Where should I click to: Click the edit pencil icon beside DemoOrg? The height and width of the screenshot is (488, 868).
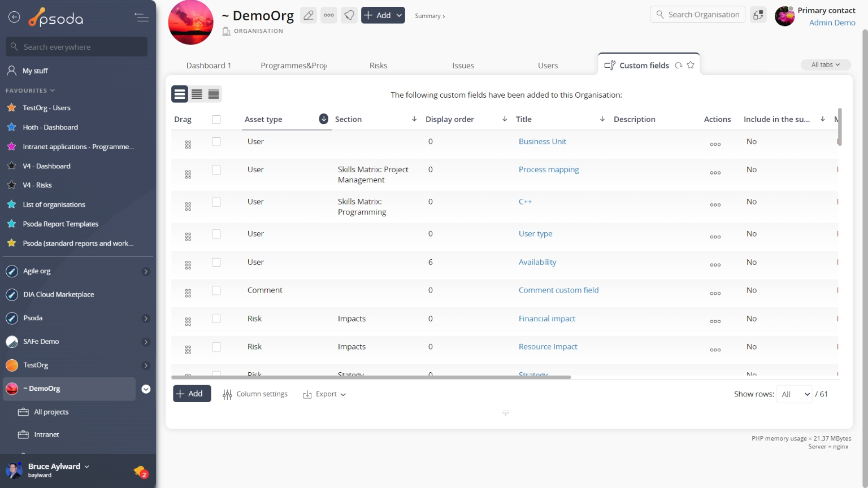(309, 15)
